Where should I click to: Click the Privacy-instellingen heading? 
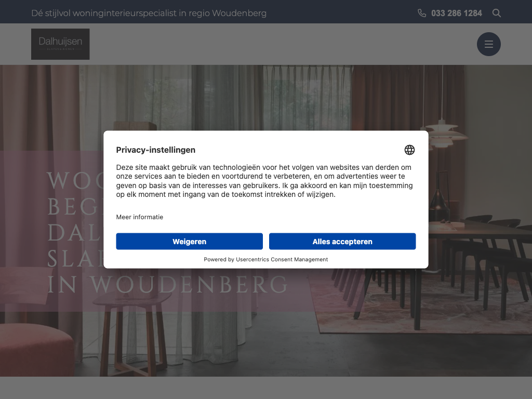point(156,150)
